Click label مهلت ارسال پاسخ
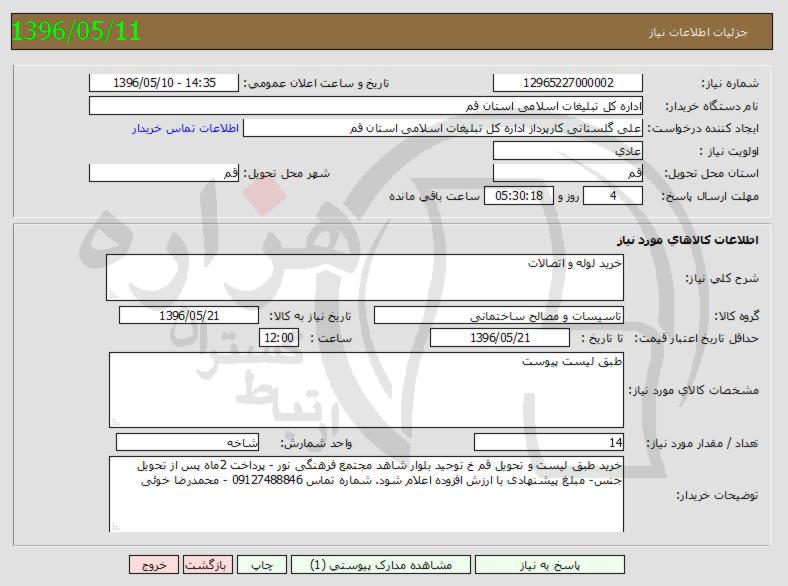The width and height of the screenshot is (788, 586). pos(710,196)
